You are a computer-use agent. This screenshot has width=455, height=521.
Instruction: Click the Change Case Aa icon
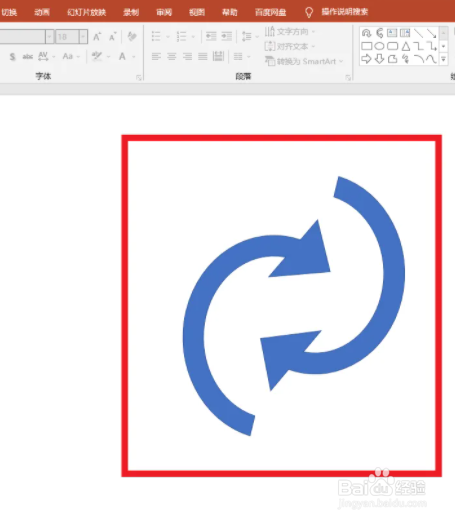[68, 56]
